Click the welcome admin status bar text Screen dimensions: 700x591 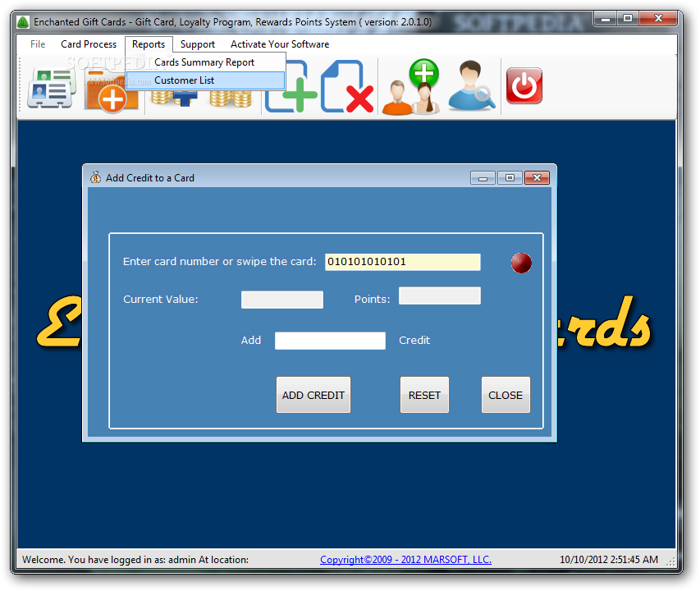[x=135, y=559]
